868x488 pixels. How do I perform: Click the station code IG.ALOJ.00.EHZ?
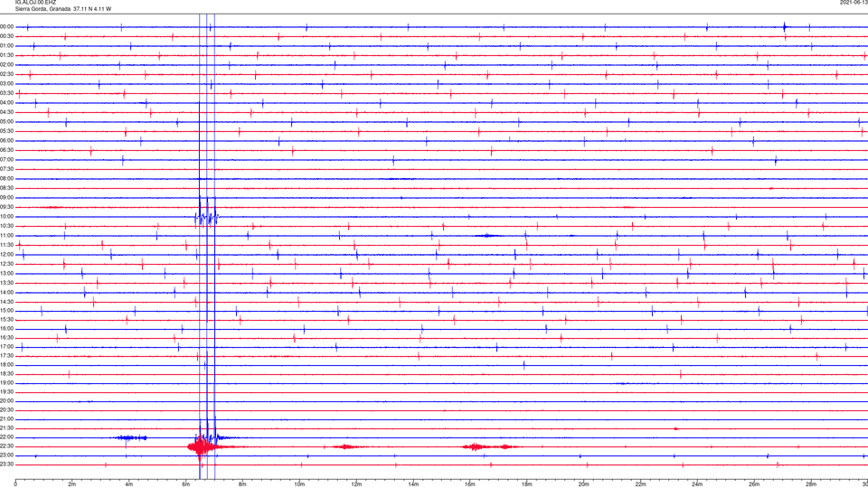[x=35, y=3]
